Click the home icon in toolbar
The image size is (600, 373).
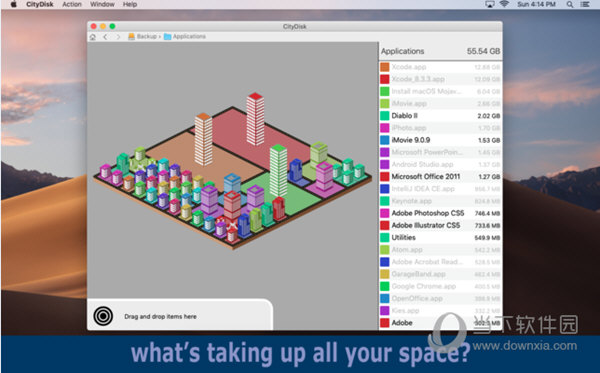tap(93, 37)
